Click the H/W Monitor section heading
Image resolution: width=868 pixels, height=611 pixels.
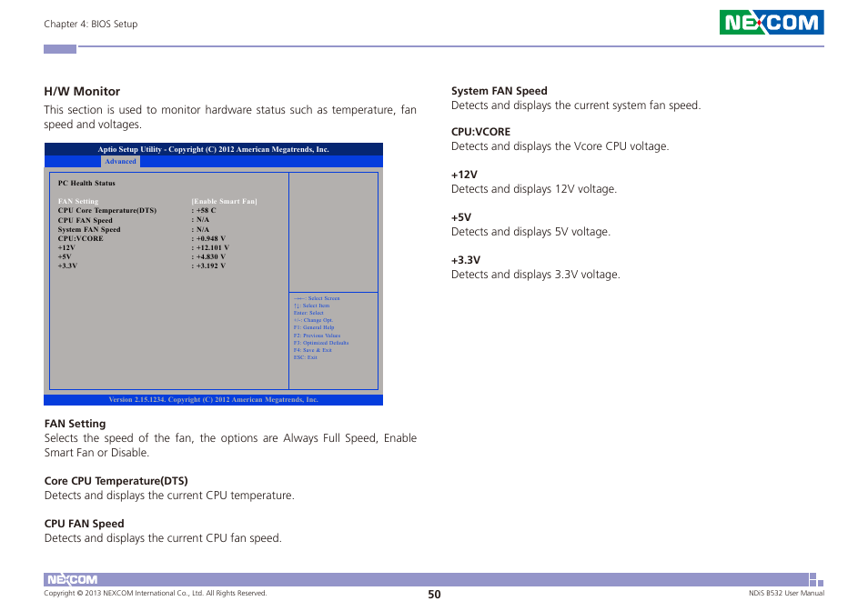pyautogui.click(x=82, y=91)
